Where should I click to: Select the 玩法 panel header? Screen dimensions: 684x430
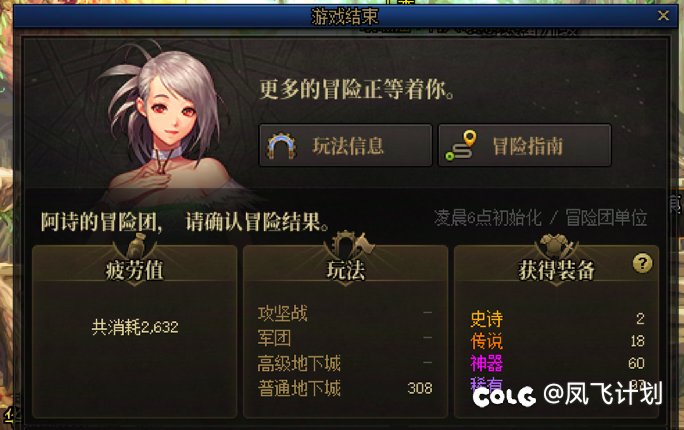[345, 270]
